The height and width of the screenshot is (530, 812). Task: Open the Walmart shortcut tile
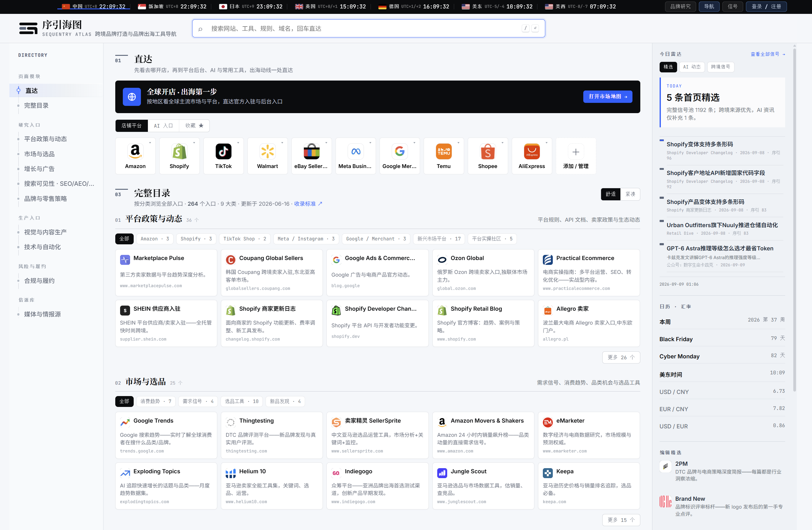tap(267, 156)
